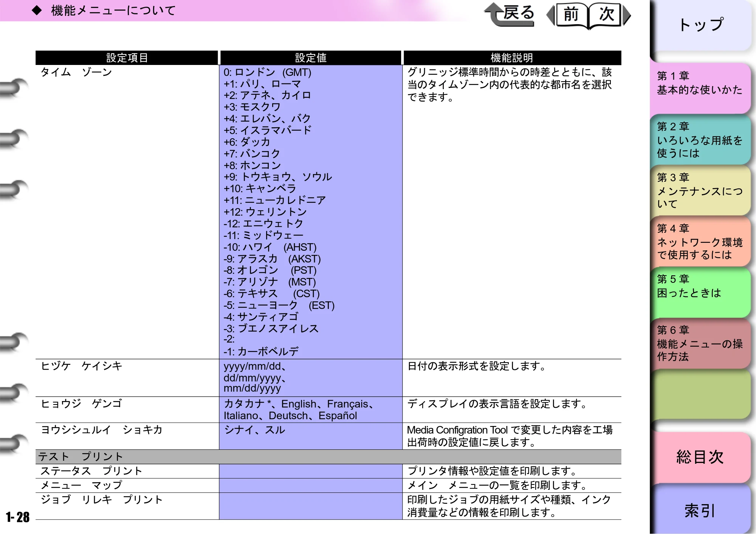The image size is (756, 534).
Task: Click the 機能説明 column header
Action: coord(512,58)
